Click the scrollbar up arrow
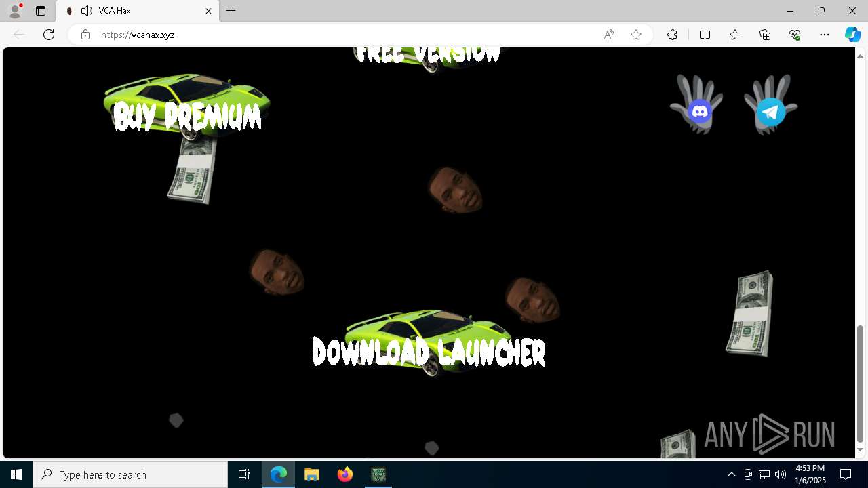This screenshot has height=488, width=868. point(860,56)
